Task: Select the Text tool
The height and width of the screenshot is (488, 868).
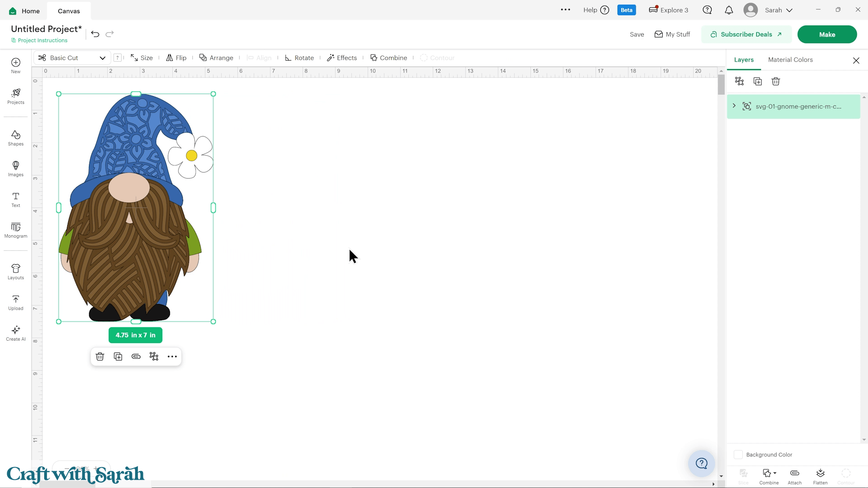Action: 16,199
